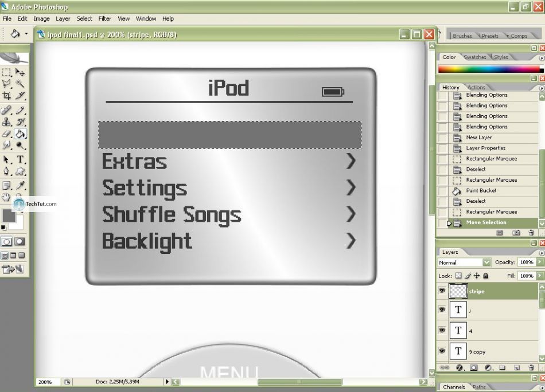This screenshot has width=545, height=392.
Task: Open the Layer menu
Action: click(63, 19)
